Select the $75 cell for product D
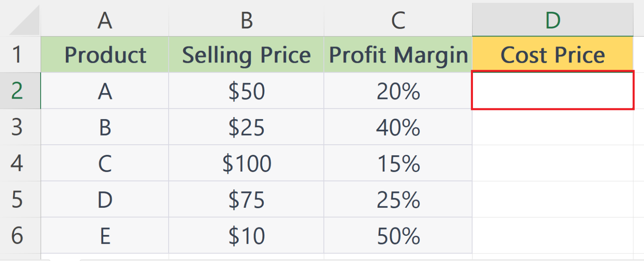 click(x=247, y=199)
